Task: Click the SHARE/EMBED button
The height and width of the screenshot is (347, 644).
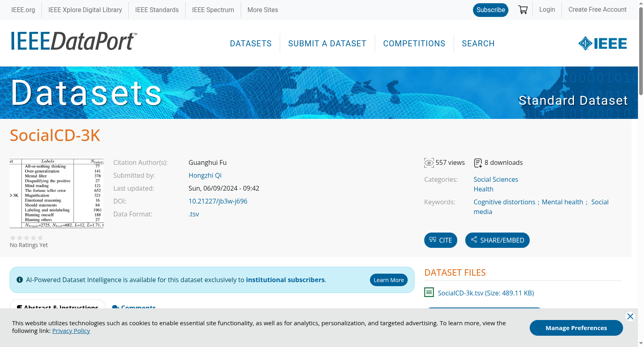Action: click(x=497, y=240)
